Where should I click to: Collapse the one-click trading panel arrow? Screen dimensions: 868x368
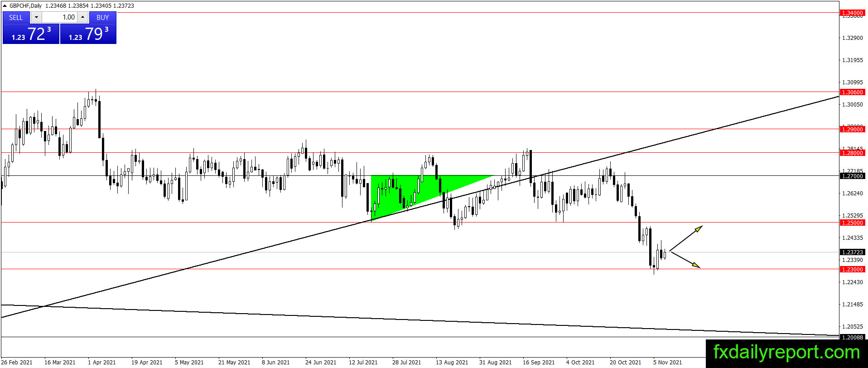click(5, 6)
